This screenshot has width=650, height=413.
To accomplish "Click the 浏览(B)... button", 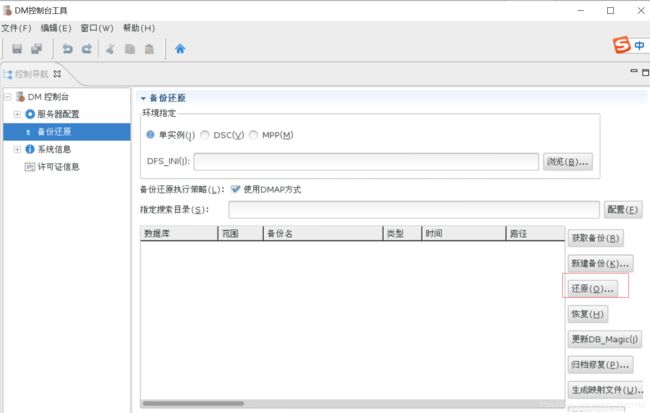I will click(568, 162).
